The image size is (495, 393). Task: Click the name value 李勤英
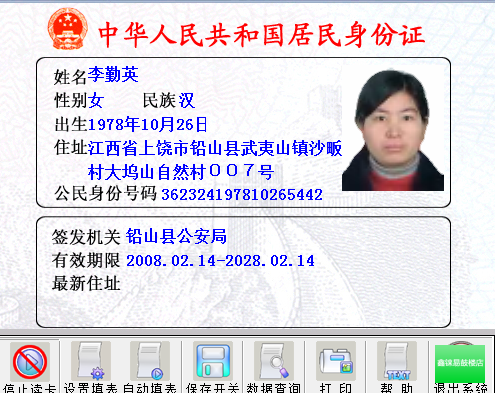point(113,75)
